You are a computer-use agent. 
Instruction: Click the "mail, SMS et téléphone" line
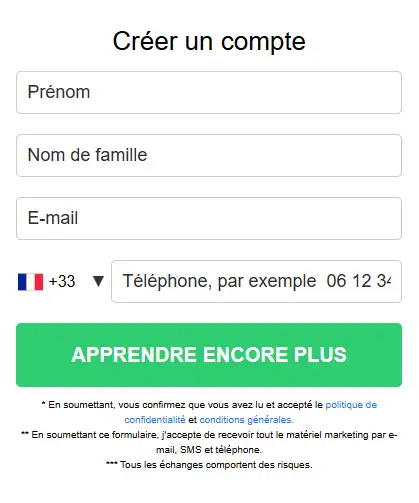click(x=209, y=450)
